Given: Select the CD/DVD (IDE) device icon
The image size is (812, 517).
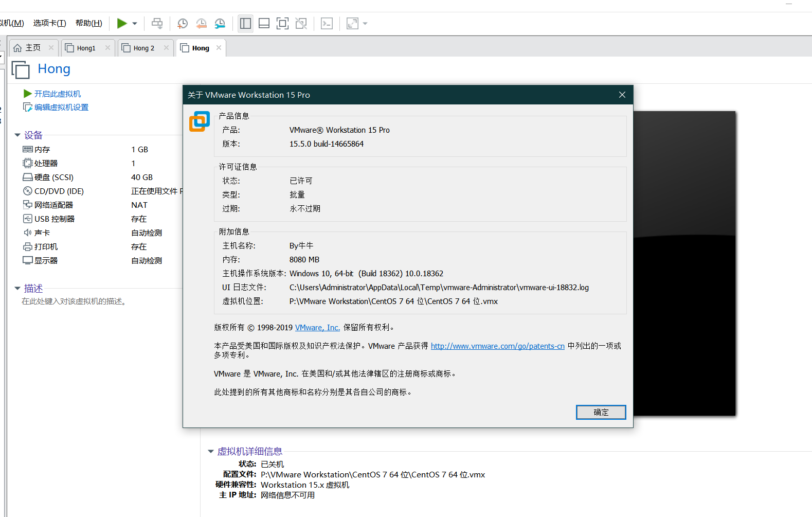Looking at the screenshot, I should [28, 191].
